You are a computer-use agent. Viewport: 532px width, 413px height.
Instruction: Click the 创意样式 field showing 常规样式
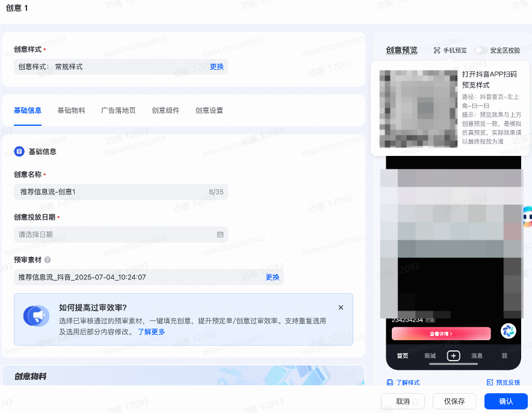click(x=121, y=66)
